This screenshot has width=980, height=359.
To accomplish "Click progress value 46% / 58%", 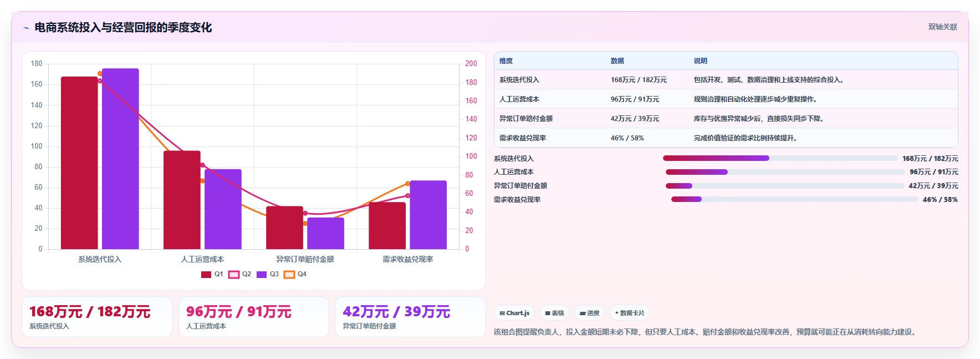I will pos(940,200).
